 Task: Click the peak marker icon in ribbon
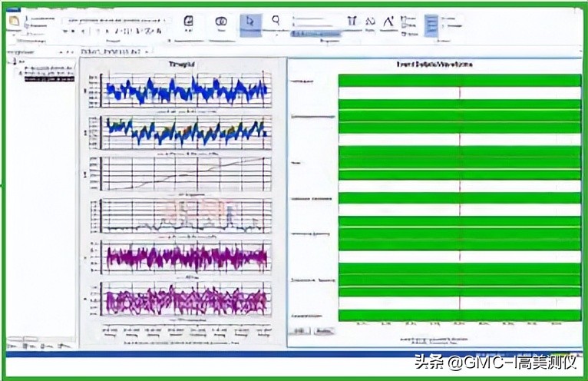click(x=389, y=22)
